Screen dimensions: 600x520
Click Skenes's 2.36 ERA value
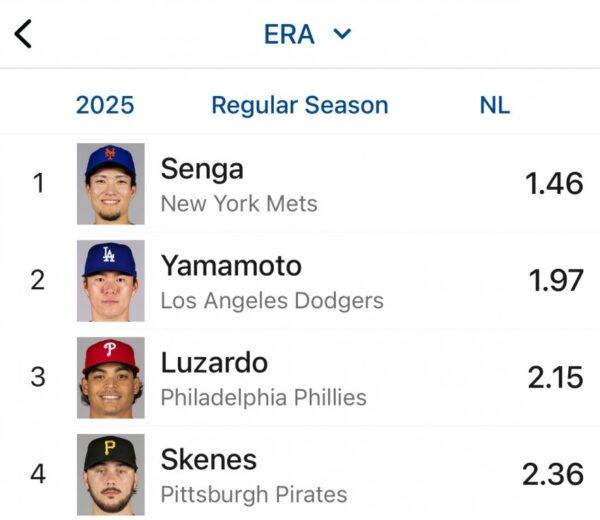click(x=553, y=473)
